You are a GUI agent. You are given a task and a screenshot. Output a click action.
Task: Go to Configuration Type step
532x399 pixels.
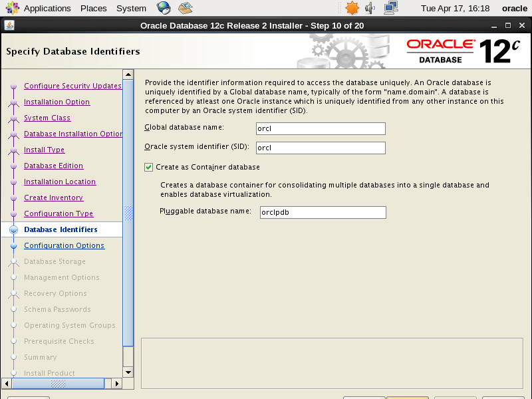tap(59, 213)
